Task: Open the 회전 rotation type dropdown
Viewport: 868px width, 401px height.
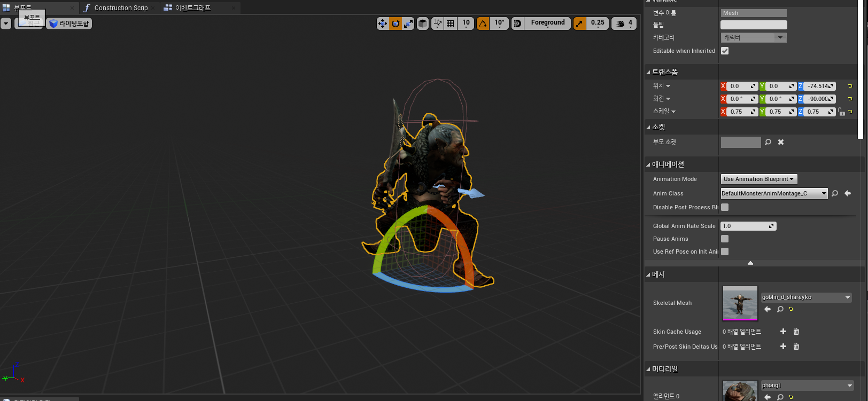Action: pyautogui.click(x=662, y=99)
